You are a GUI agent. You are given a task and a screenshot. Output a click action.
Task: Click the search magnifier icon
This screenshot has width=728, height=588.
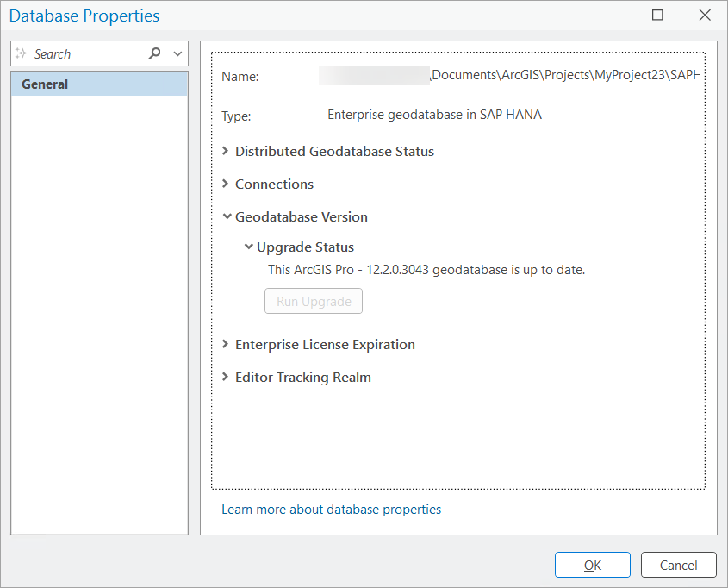tap(154, 53)
